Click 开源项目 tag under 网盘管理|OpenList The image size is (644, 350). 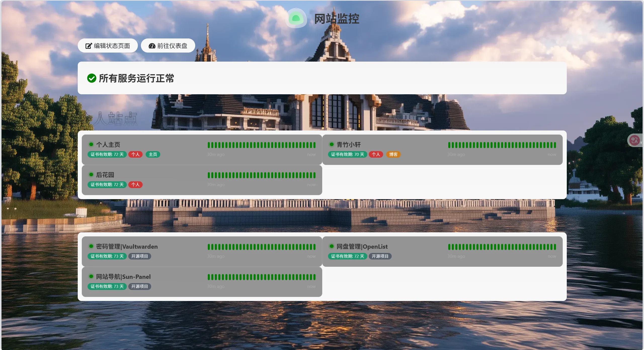(x=380, y=256)
